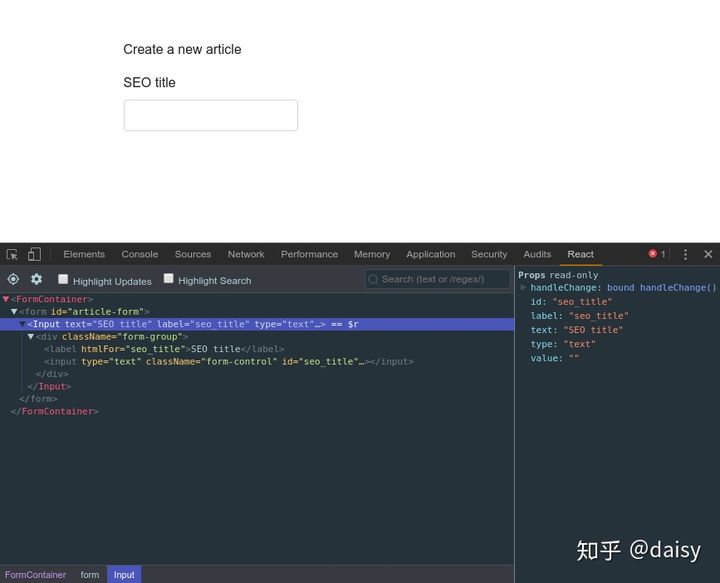The width and height of the screenshot is (720, 583).
Task: Select the React tab
Action: click(x=580, y=254)
